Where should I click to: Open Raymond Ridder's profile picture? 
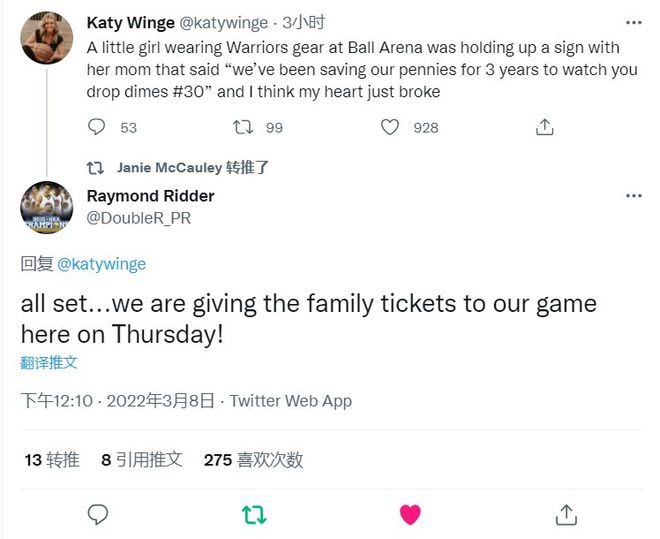point(47,208)
